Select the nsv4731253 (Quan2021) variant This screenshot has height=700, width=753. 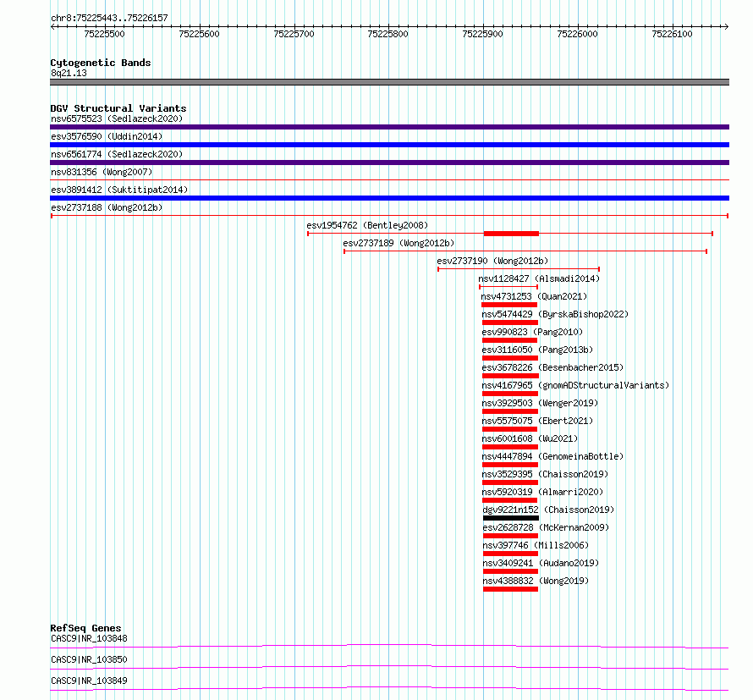pos(534,296)
